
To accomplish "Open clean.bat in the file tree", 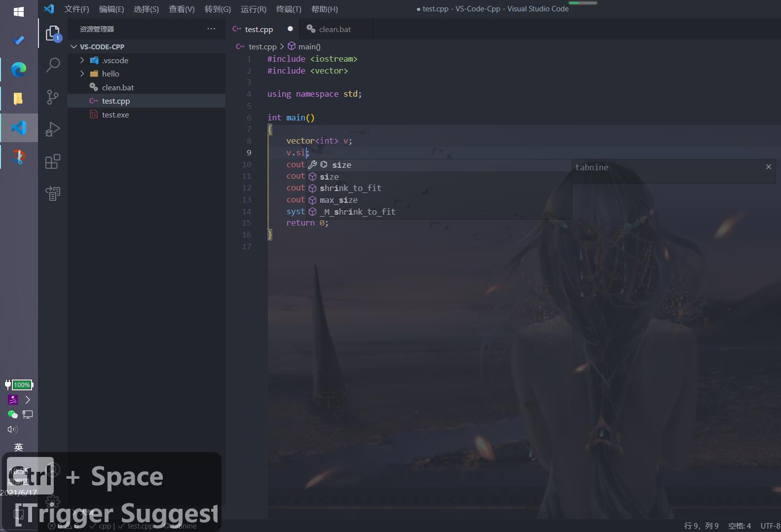I will 147,87.
